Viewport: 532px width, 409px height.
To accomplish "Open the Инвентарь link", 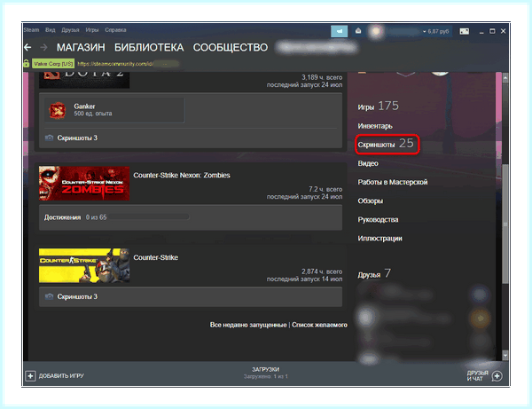I will tap(375, 126).
